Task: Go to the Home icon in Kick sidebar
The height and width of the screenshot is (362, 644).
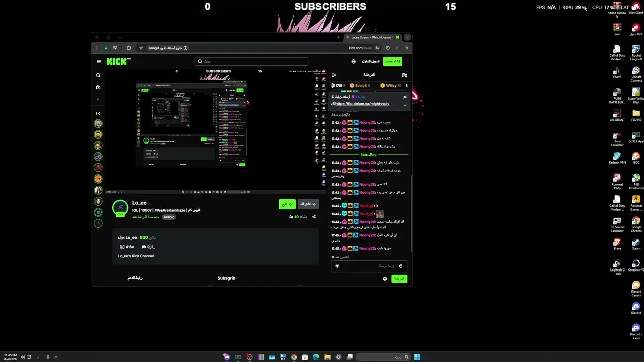Action: (x=98, y=75)
